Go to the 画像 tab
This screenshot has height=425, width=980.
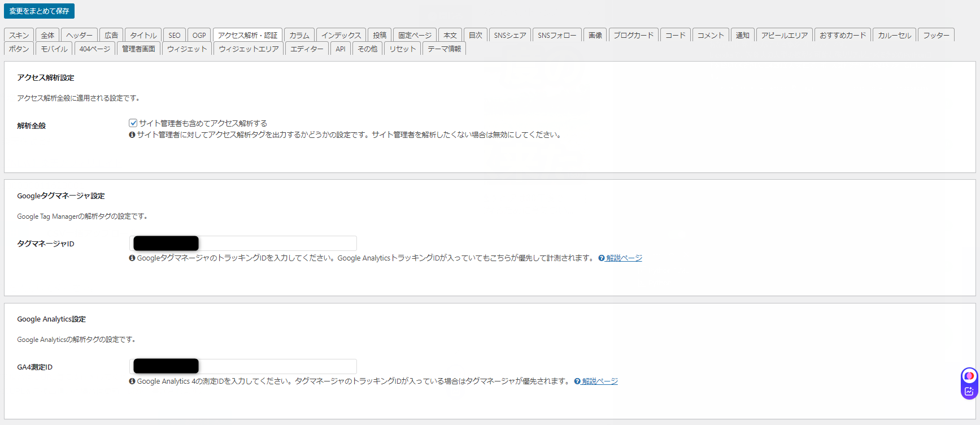[595, 35]
